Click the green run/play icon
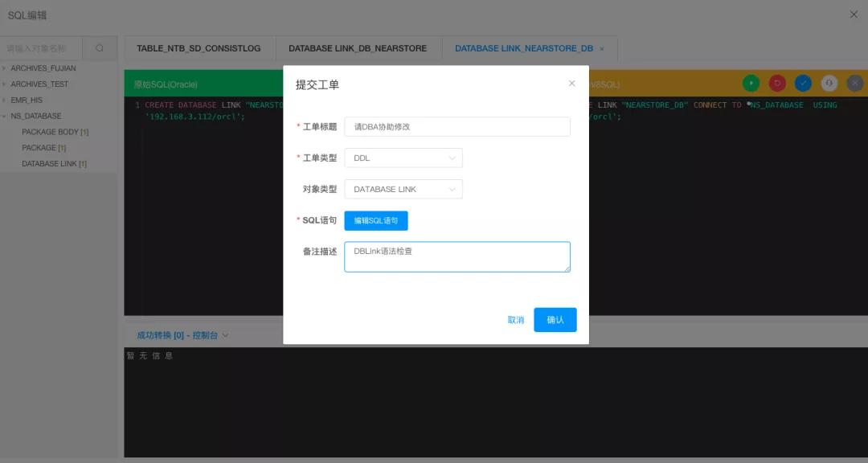Screen dimensions: 868x463 point(751,83)
